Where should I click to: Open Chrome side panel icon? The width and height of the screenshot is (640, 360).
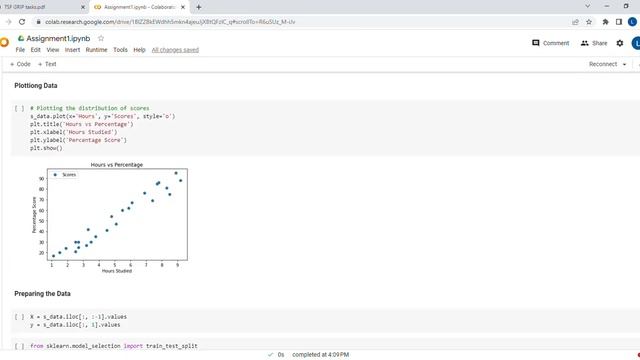coord(619,22)
